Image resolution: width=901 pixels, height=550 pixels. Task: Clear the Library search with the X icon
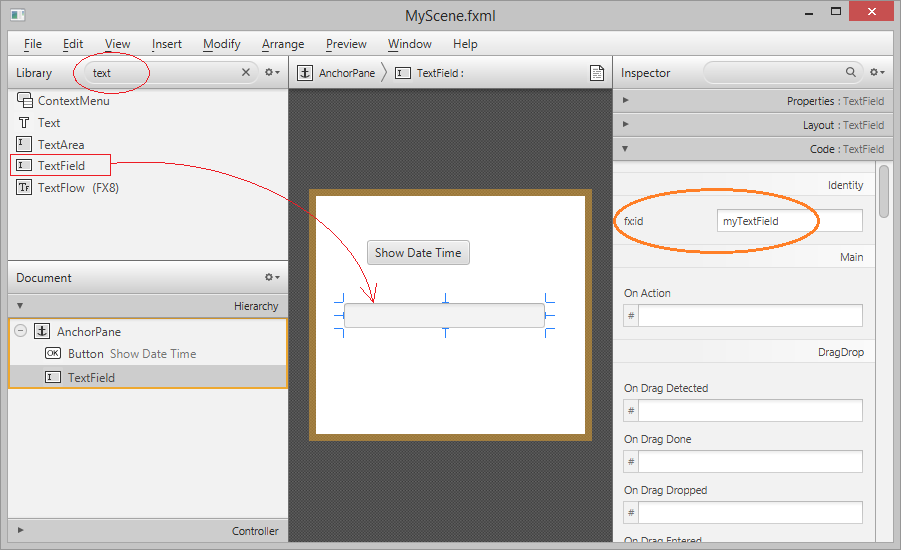click(246, 72)
